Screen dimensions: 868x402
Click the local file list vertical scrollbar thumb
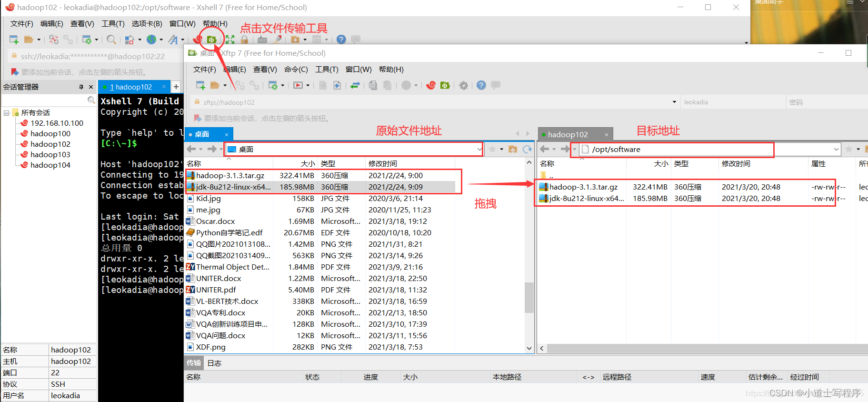529,298
